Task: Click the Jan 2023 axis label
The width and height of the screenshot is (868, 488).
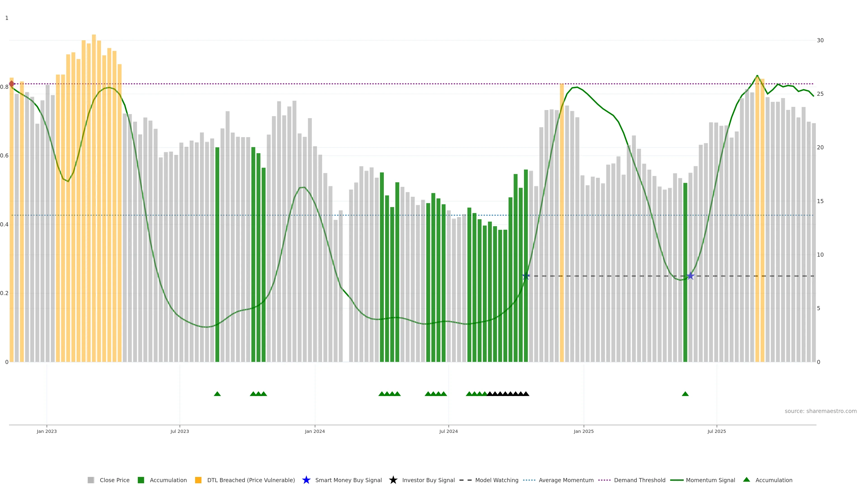Action: (x=47, y=431)
